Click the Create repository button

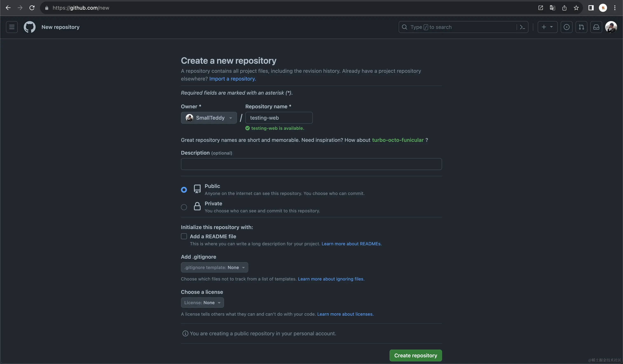(x=415, y=355)
